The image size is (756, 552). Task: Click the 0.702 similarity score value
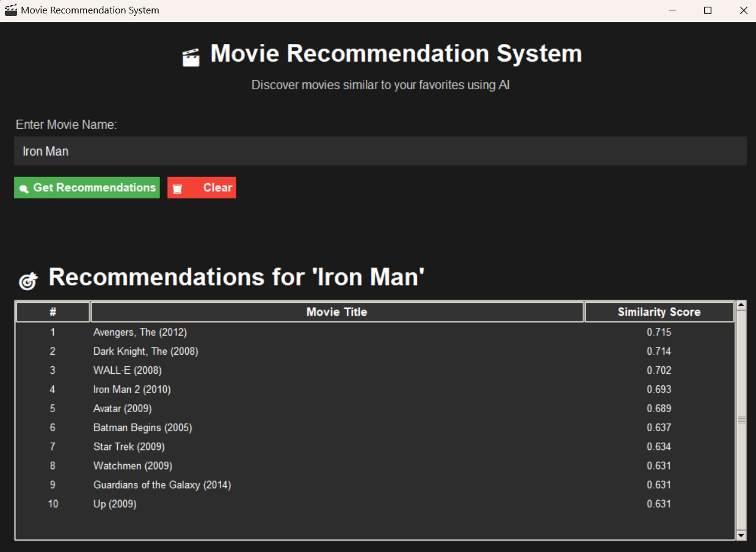[x=659, y=370]
